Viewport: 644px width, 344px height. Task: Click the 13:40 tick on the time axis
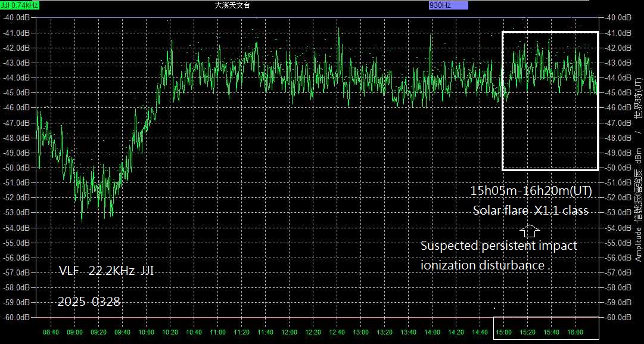(x=409, y=332)
